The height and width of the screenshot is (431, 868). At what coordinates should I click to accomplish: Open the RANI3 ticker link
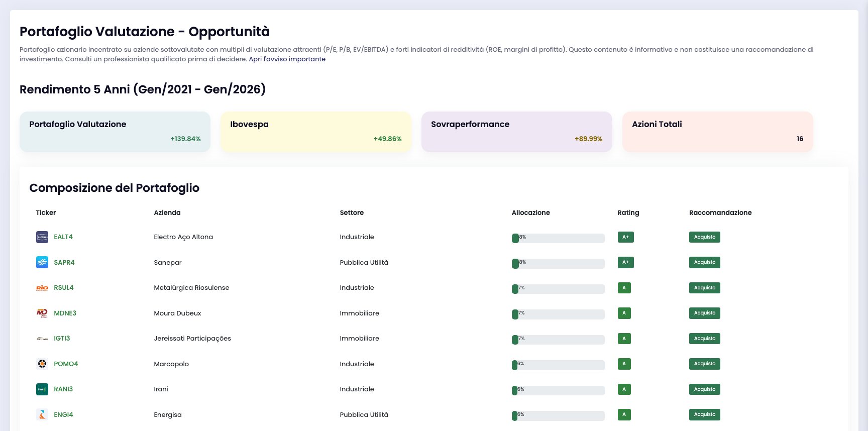click(x=63, y=389)
